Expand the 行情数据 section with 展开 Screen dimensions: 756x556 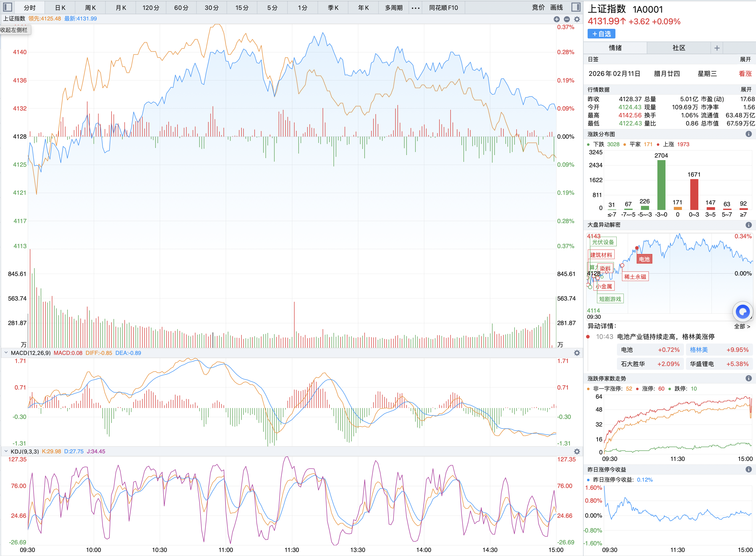(x=746, y=90)
